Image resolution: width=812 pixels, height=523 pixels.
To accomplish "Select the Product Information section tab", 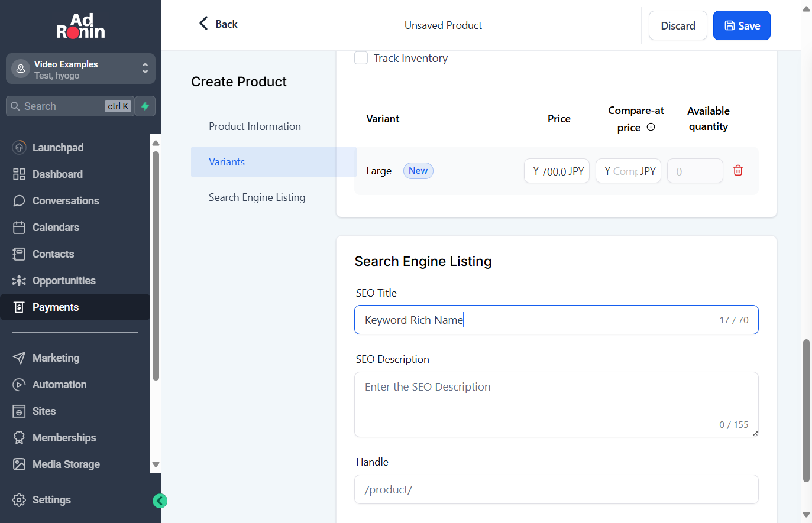I will coord(255,126).
